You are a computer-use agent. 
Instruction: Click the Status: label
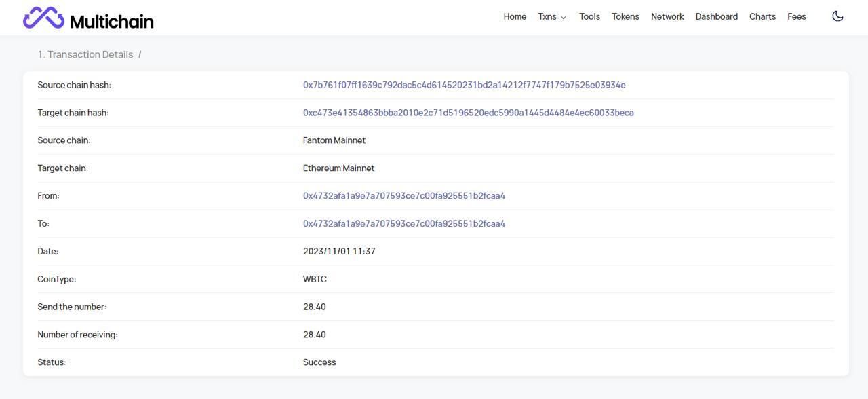[52, 362]
